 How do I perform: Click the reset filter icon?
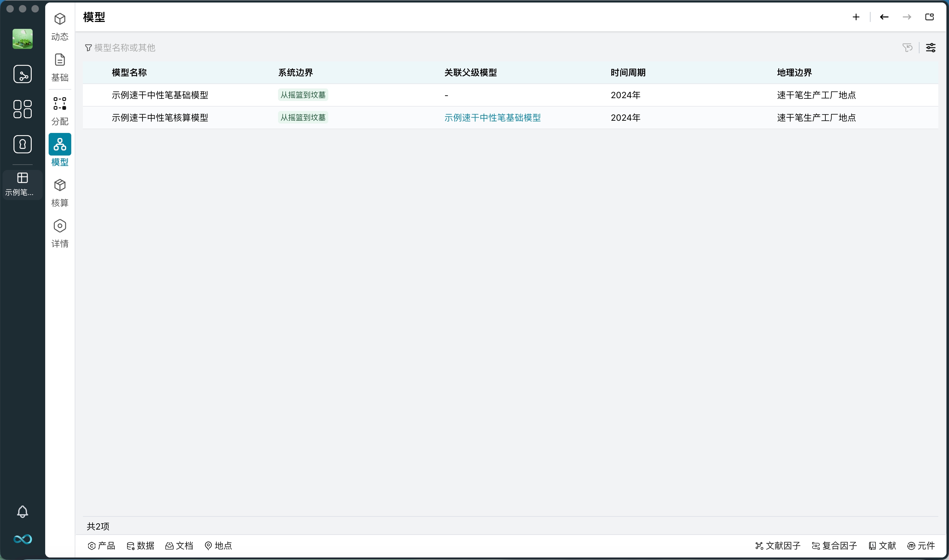(x=907, y=48)
